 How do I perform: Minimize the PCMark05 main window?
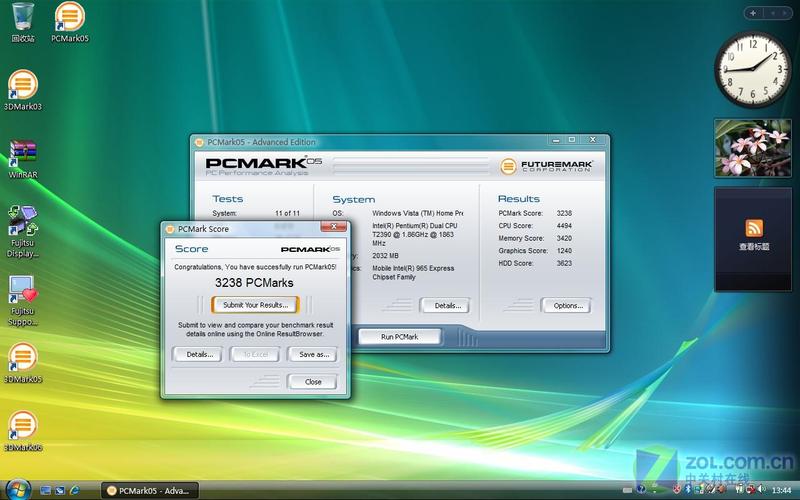click(x=556, y=140)
